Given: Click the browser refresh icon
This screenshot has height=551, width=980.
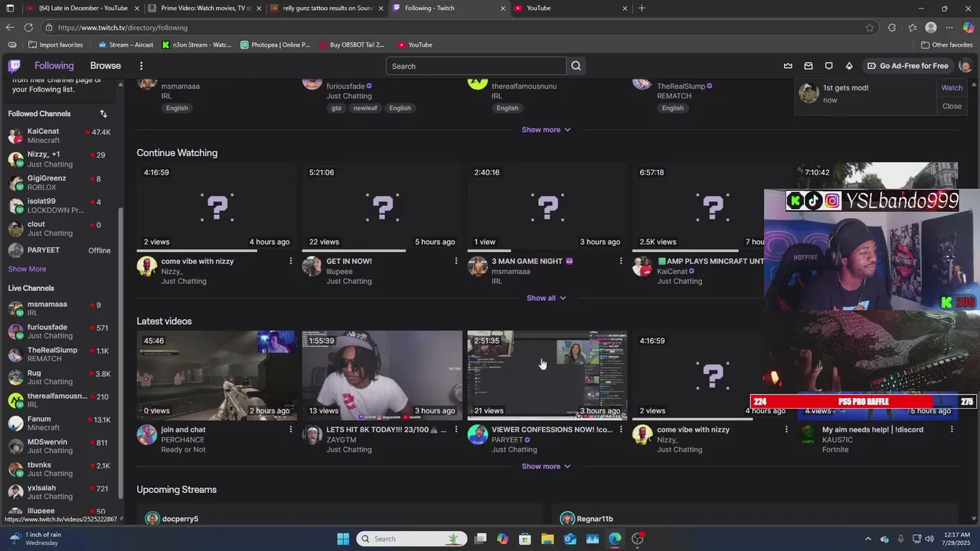Looking at the screenshot, I should [x=28, y=28].
